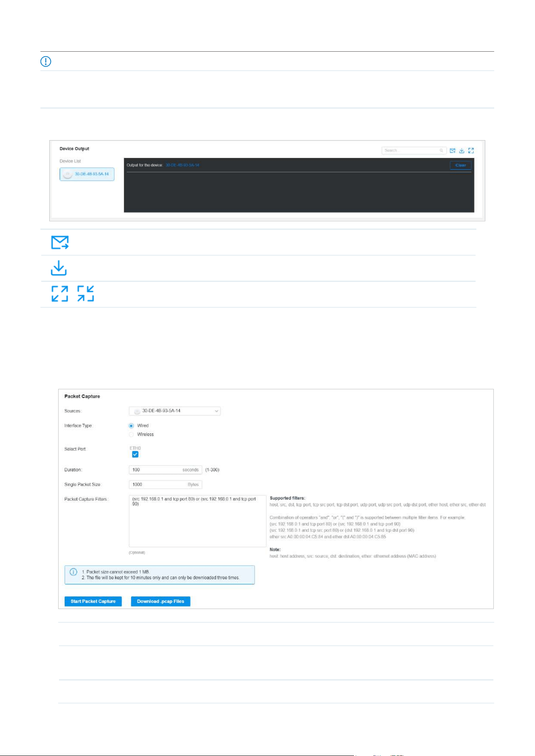Click the device icon inside the Sources dropdown

coord(137,411)
